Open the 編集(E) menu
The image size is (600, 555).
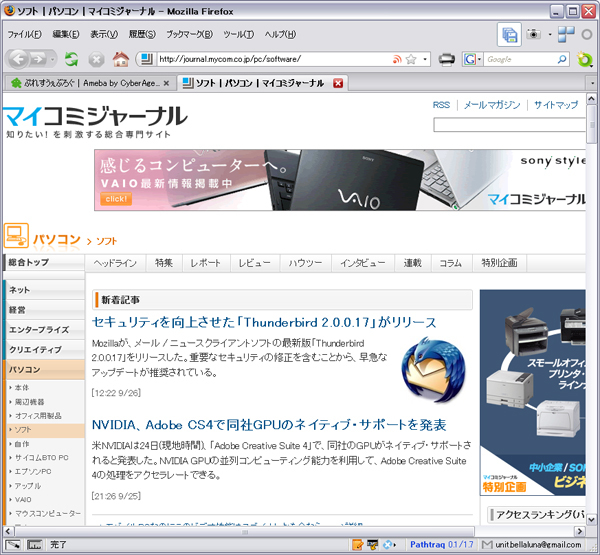[66, 34]
